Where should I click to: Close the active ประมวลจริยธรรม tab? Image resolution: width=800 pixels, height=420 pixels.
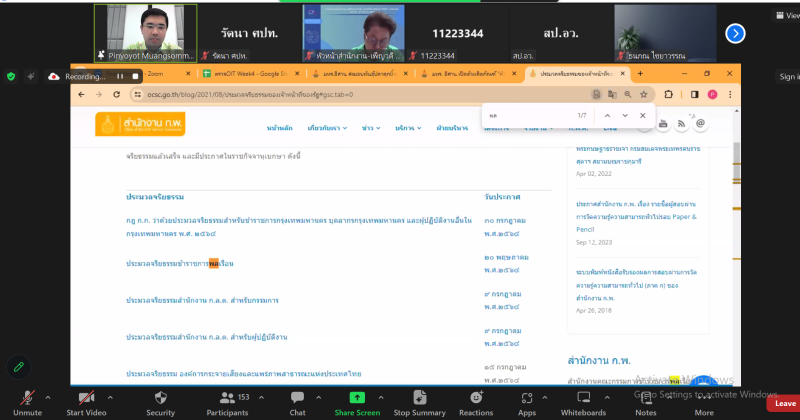click(x=622, y=73)
